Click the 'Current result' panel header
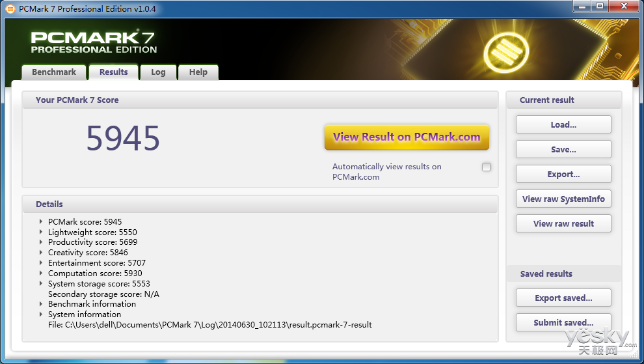This screenshot has height=364, width=644. click(x=546, y=100)
